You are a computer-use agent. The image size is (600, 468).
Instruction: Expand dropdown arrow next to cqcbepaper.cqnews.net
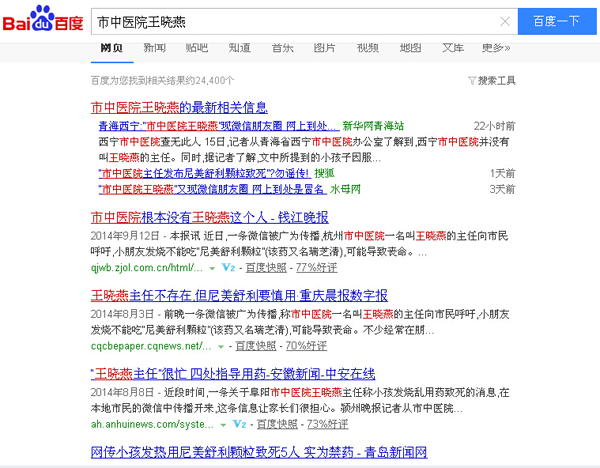221,347
